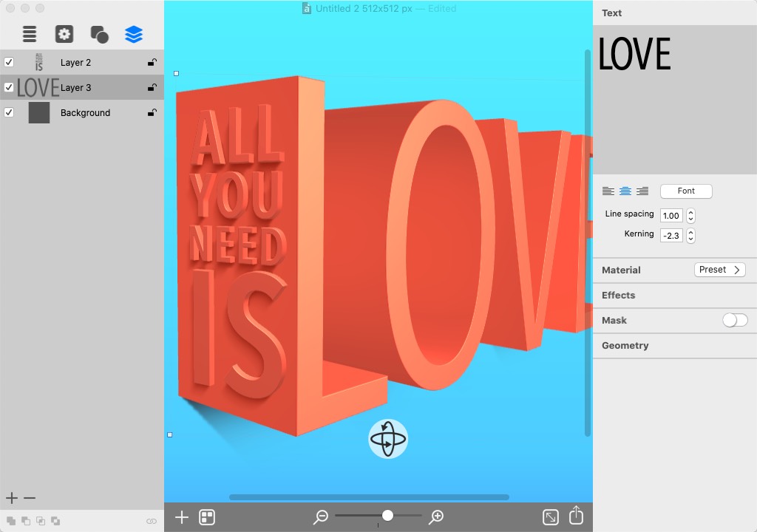Expand the Geometry section

(625, 346)
